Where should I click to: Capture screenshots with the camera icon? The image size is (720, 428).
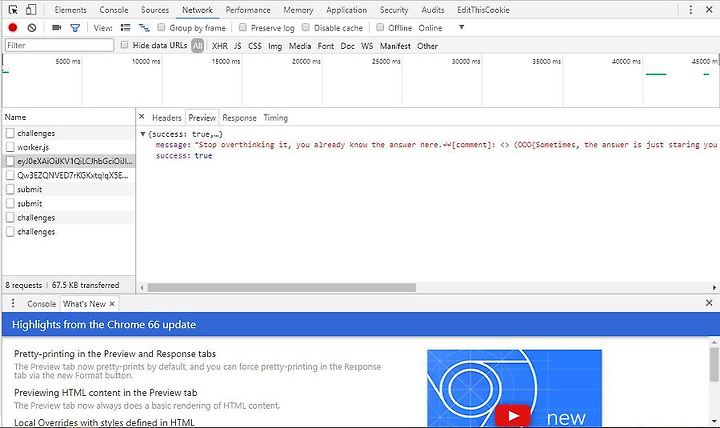tap(56, 28)
